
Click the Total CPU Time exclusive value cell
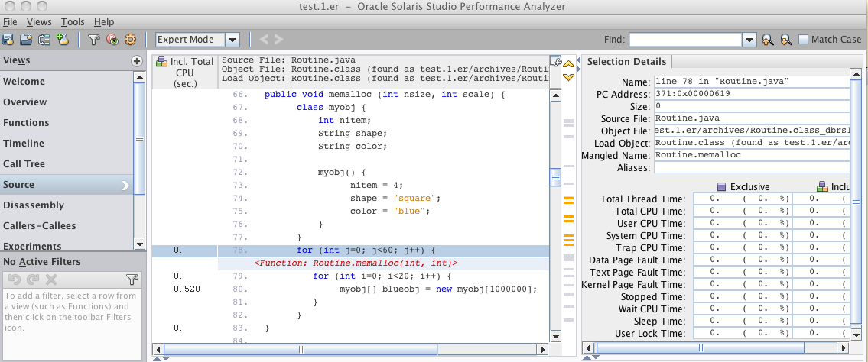pyautogui.click(x=743, y=211)
